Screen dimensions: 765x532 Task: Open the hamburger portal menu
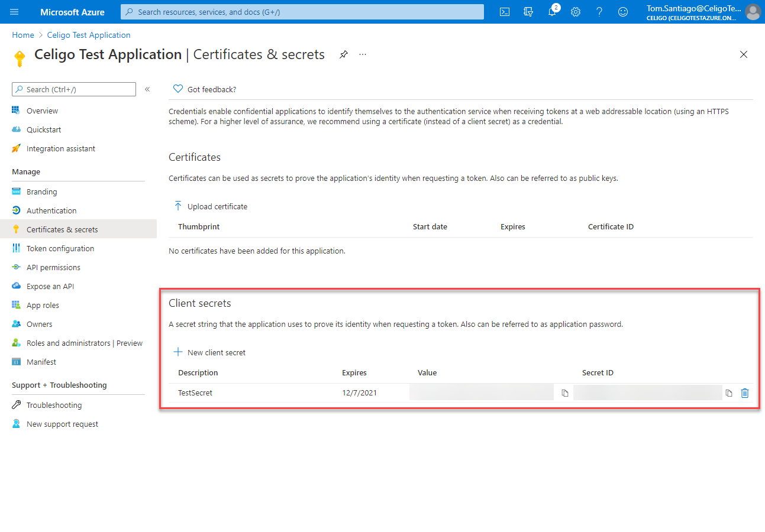pos(15,12)
